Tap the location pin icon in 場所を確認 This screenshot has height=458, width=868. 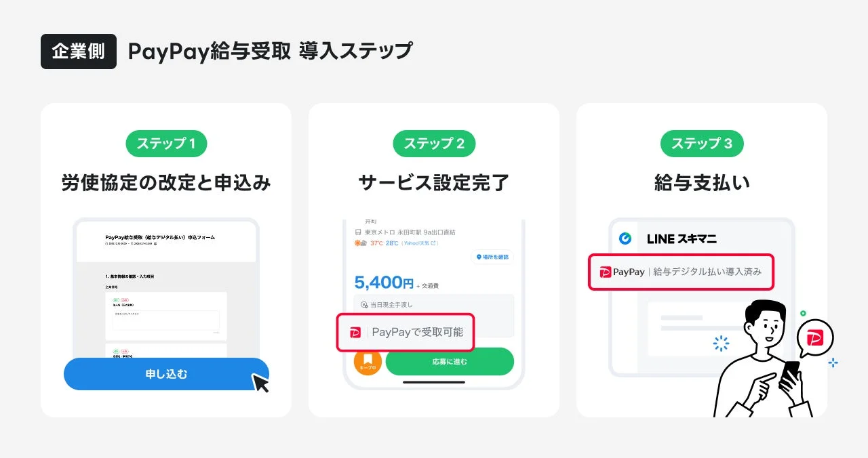pos(478,257)
